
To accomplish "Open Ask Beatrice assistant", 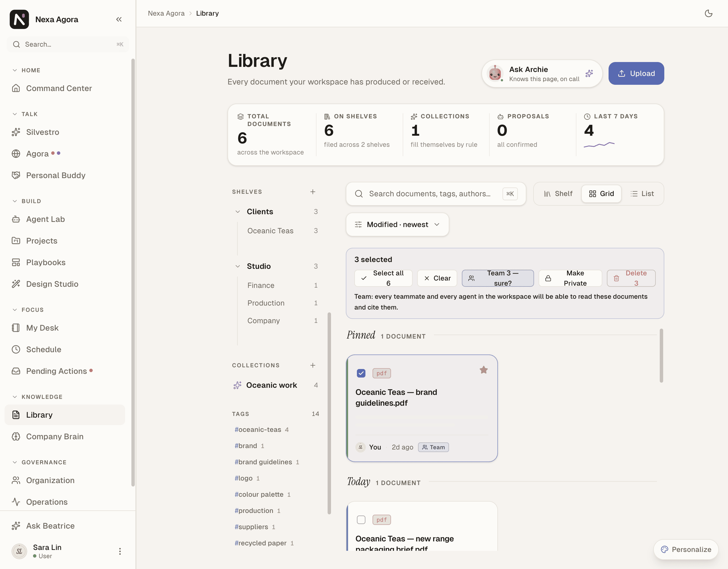I will (65, 526).
